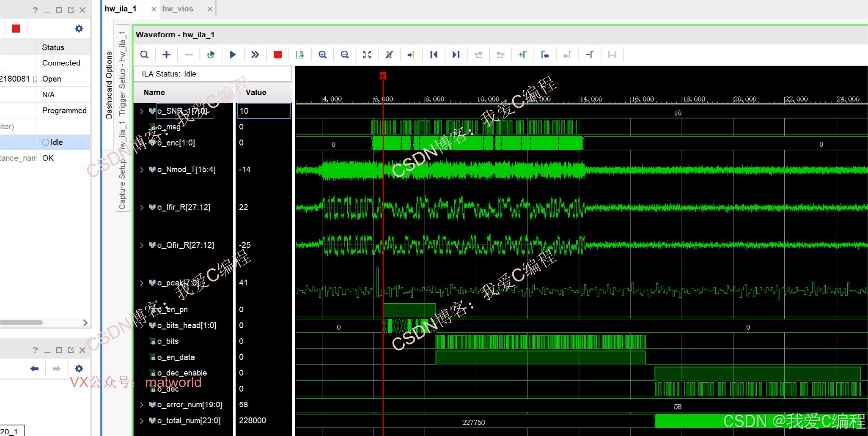
Task: Zoom in on the waveform
Action: pyautogui.click(x=322, y=55)
